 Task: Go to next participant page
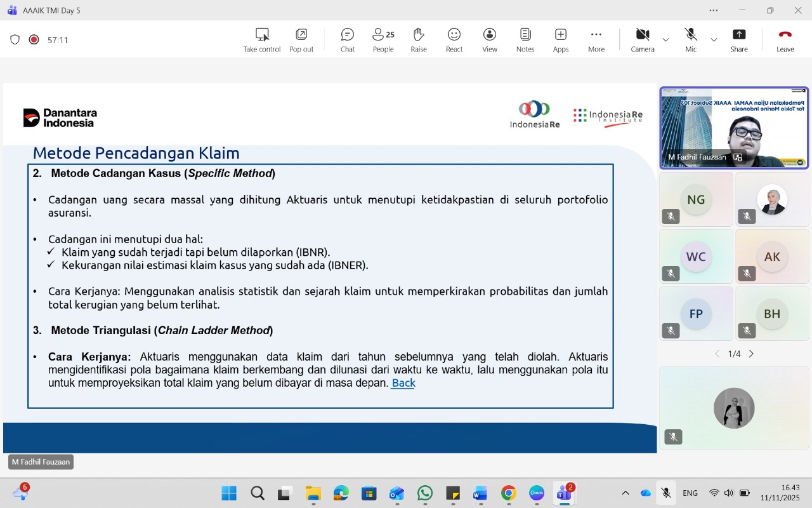pos(751,354)
